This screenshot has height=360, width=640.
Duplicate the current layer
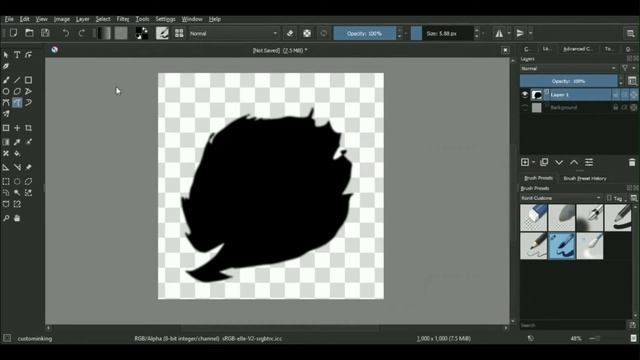click(x=544, y=162)
